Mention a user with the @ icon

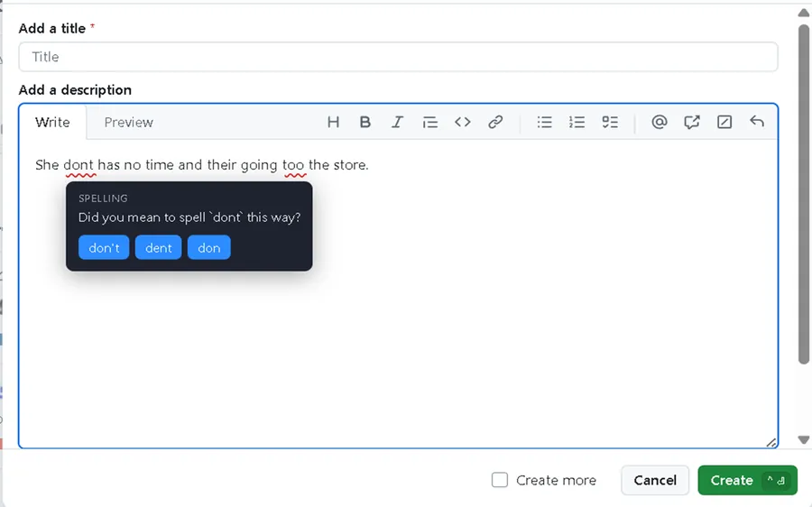point(659,122)
